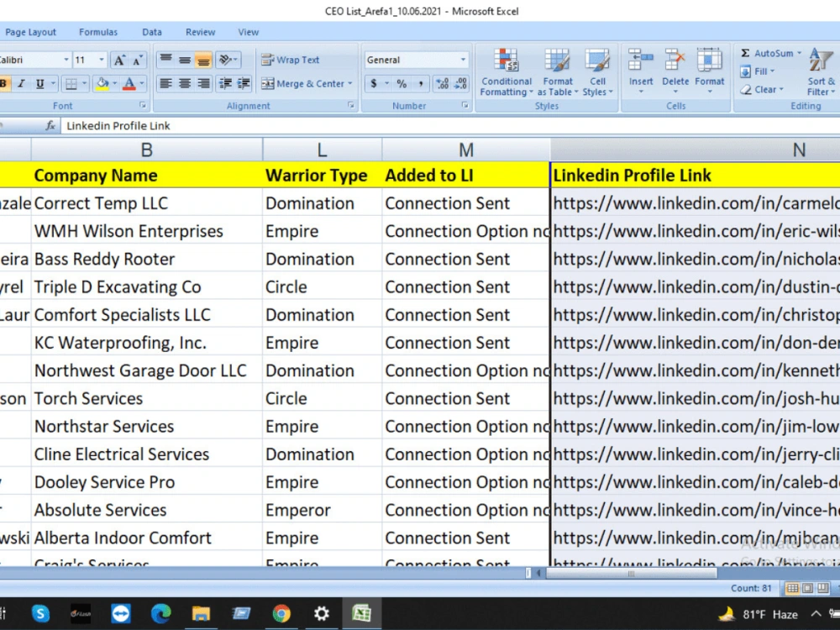The width and height of the screenshot is (840, 630).
Task: Apply the red font color
Action: click(x=129, y=83)
